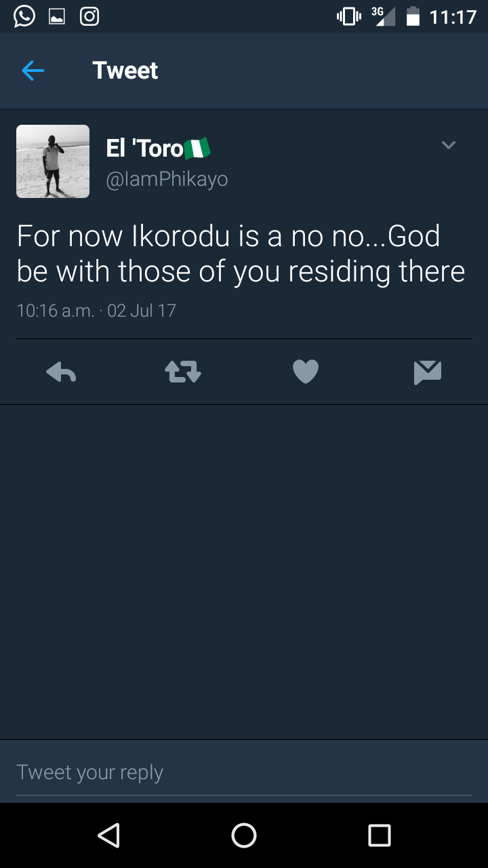Tap the battery icon in status bar

pyautogui.click(x=413, y=16)
